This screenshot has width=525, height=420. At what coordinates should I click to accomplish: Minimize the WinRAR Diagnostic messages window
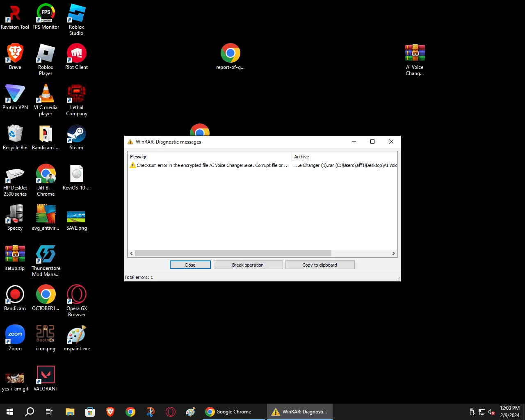coord(354,142)
